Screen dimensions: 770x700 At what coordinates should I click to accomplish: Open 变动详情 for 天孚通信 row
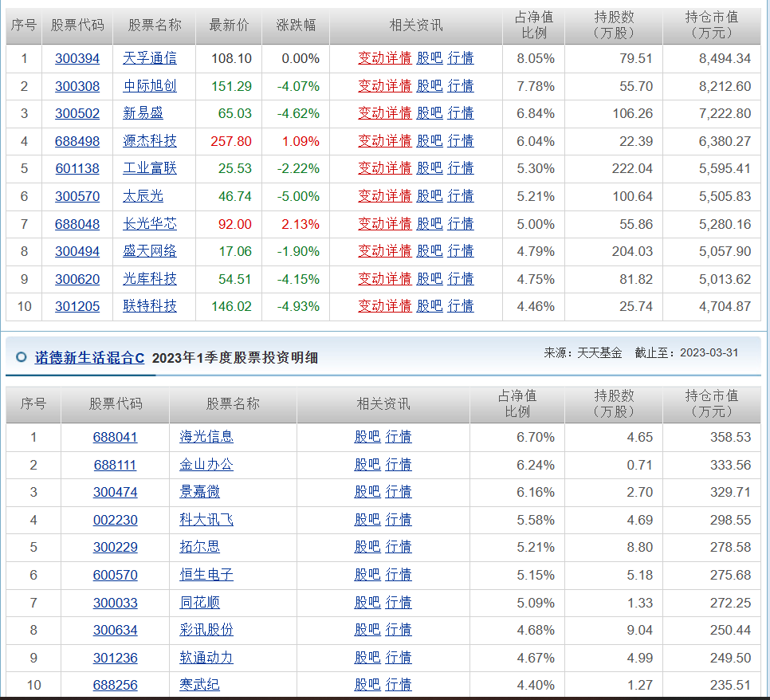coord(384,58)
